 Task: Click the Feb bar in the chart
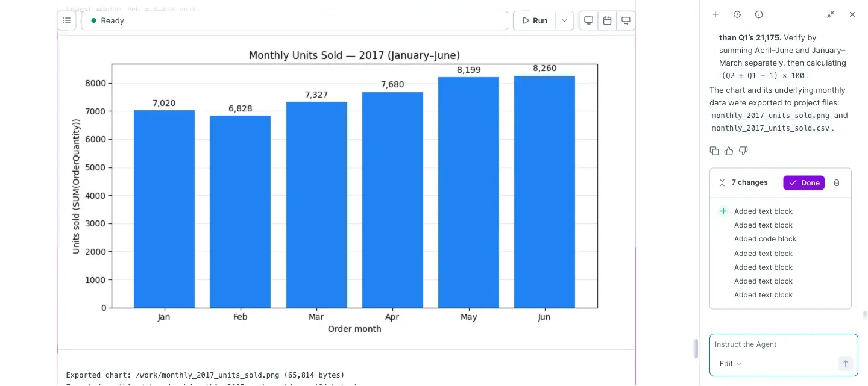point(240,212)
